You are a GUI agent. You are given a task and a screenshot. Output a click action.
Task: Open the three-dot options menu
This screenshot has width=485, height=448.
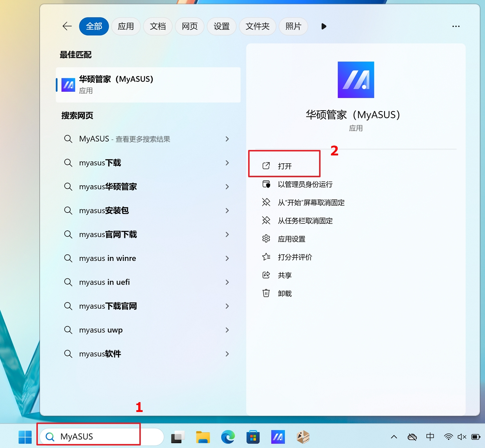pos(456,26)
